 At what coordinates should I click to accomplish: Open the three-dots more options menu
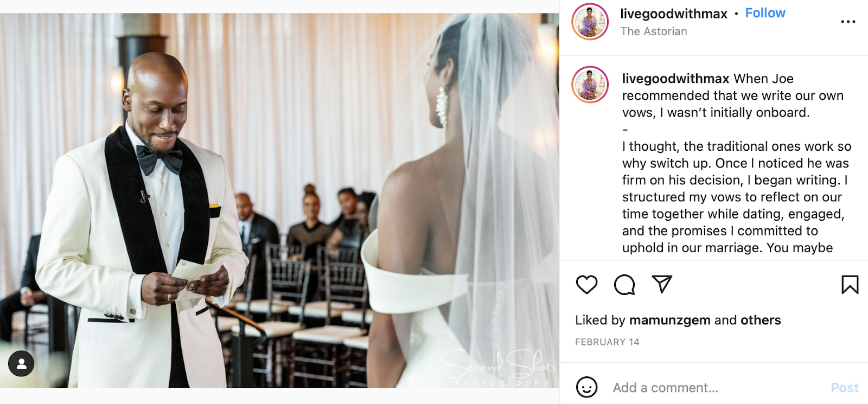848,22
